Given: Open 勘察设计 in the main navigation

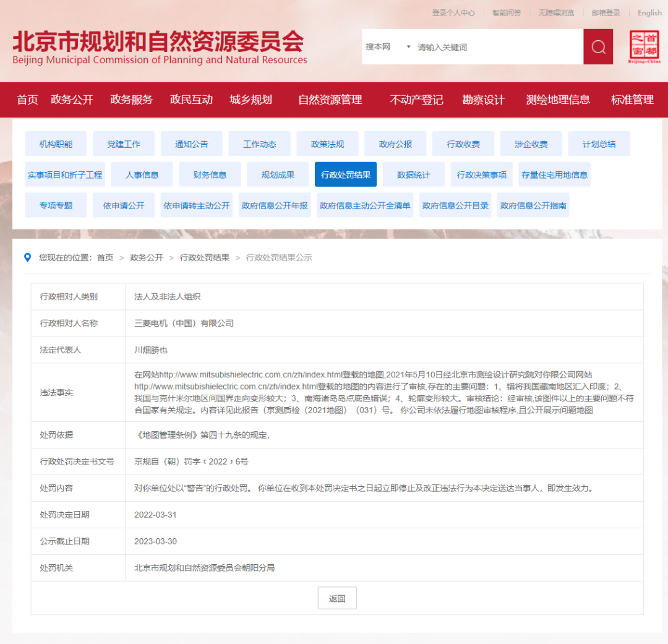Looking at the screenshot, I should (484, 100).
